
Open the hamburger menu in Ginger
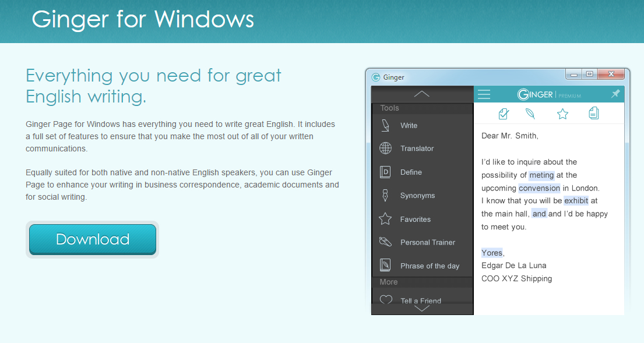pos(484,95)
